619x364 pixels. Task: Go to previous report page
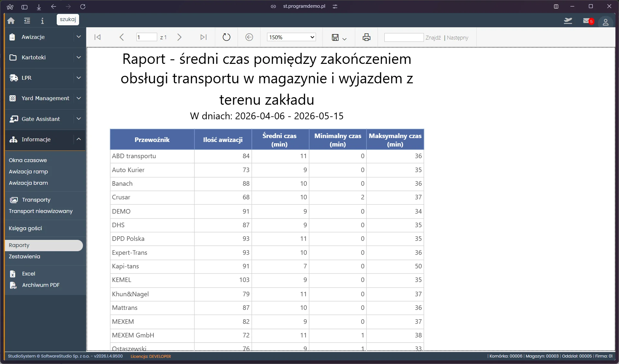[x=122, y=37]
